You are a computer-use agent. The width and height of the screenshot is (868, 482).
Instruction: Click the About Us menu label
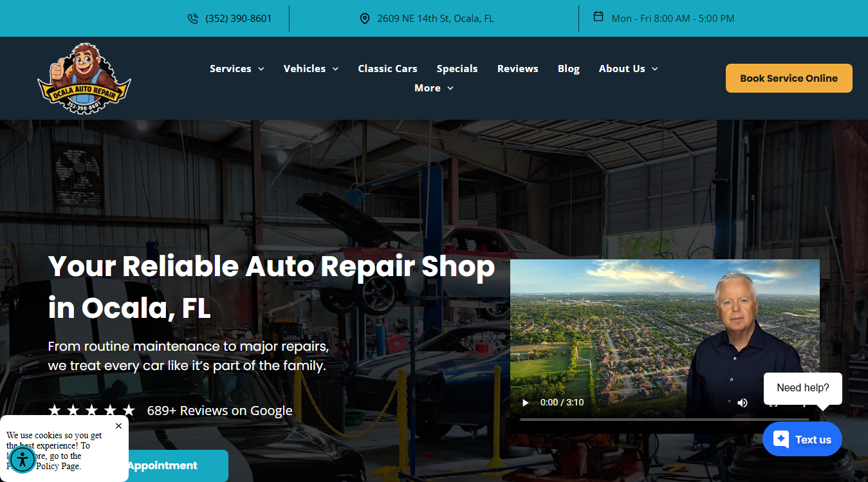pos(622,69)
